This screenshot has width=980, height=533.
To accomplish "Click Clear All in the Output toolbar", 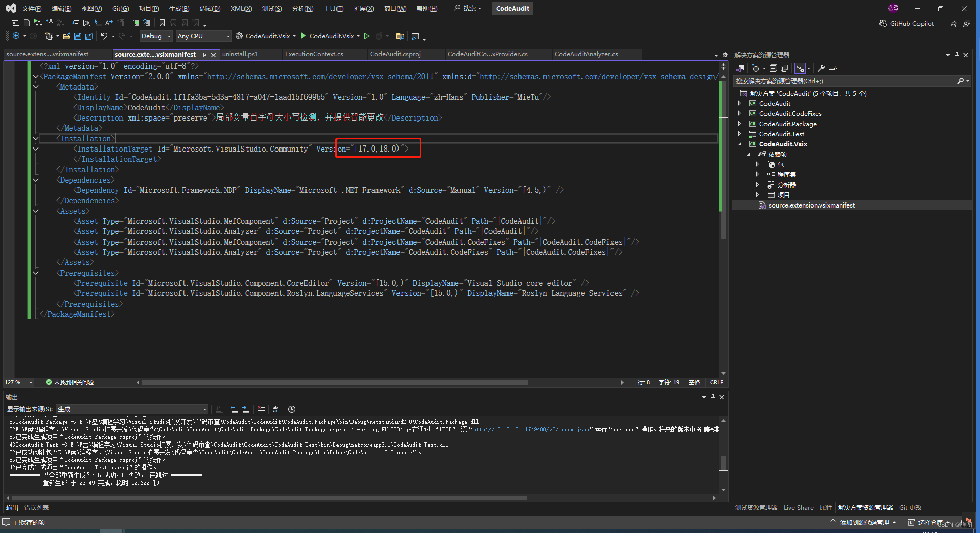I will click(261, 409).
